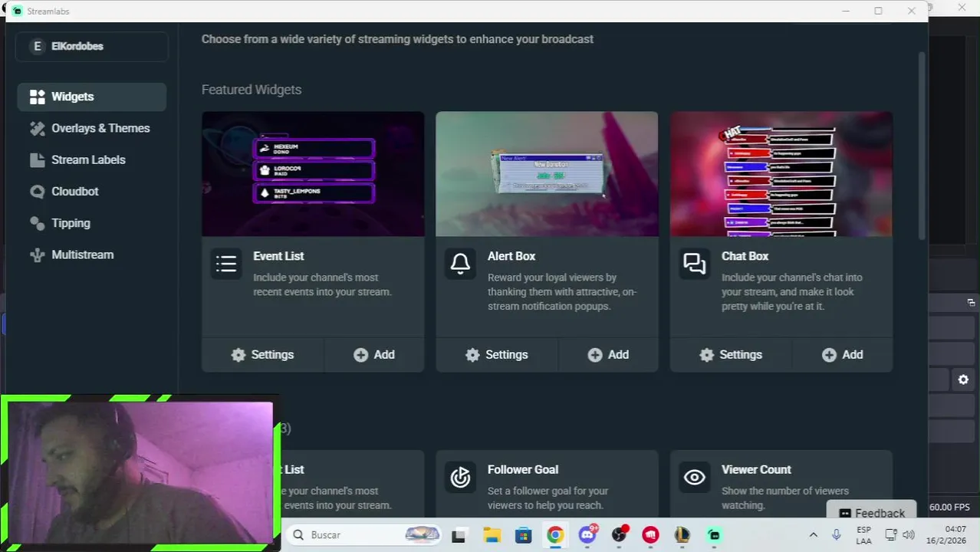Open the Alert Box preview thumbnail
This screenshot has height=552, width=980.
pyautogui.click(x=547, y=174)
